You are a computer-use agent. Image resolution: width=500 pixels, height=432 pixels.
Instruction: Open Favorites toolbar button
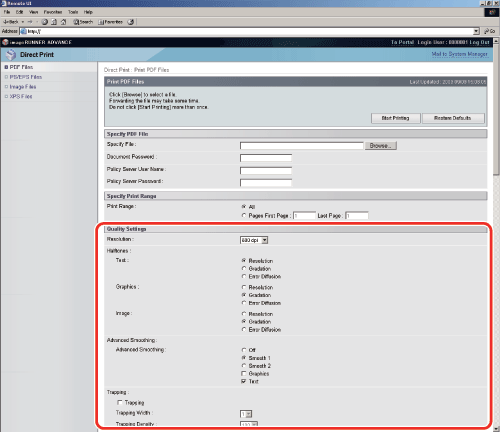pos(111,22)
